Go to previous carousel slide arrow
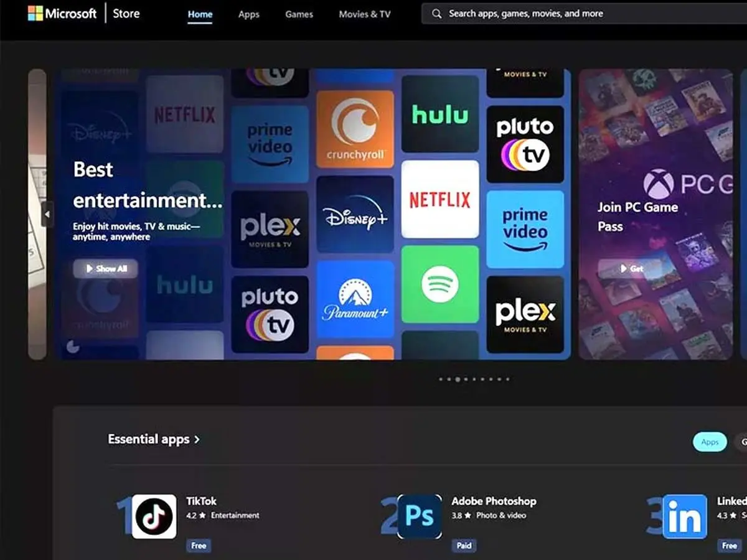Screen dimensions: 747x560 [47, 215]
